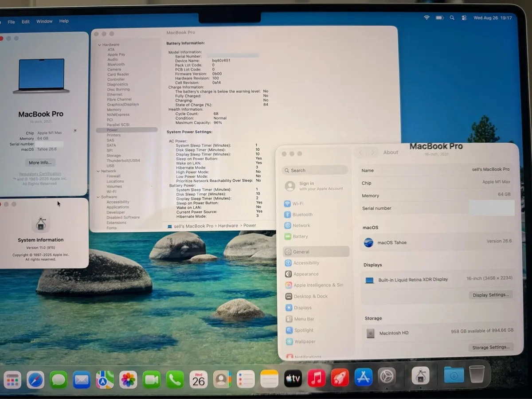Open Music app in the Dock
This screenshot has width=532, height=399.
[x=316, y=378]
